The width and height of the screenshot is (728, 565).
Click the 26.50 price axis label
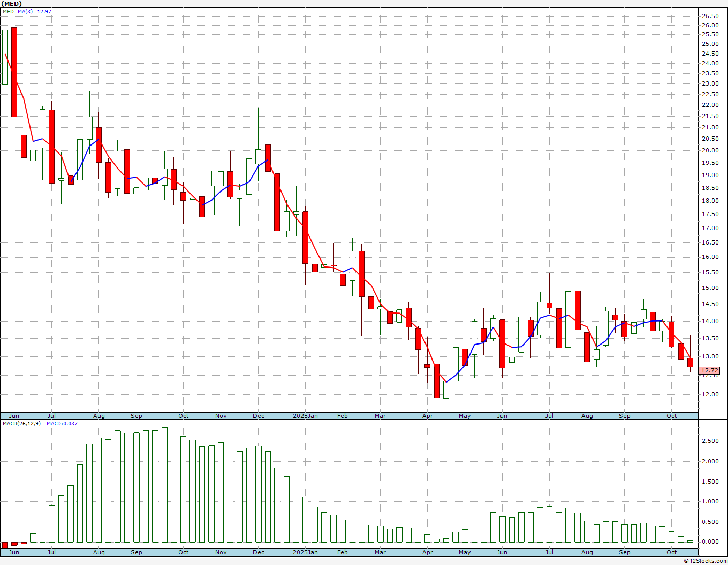(710, 16)
